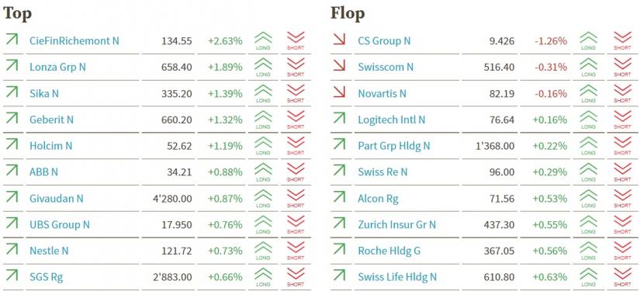
Task: Open the ABB N stock link
Action: coord(43,172)
